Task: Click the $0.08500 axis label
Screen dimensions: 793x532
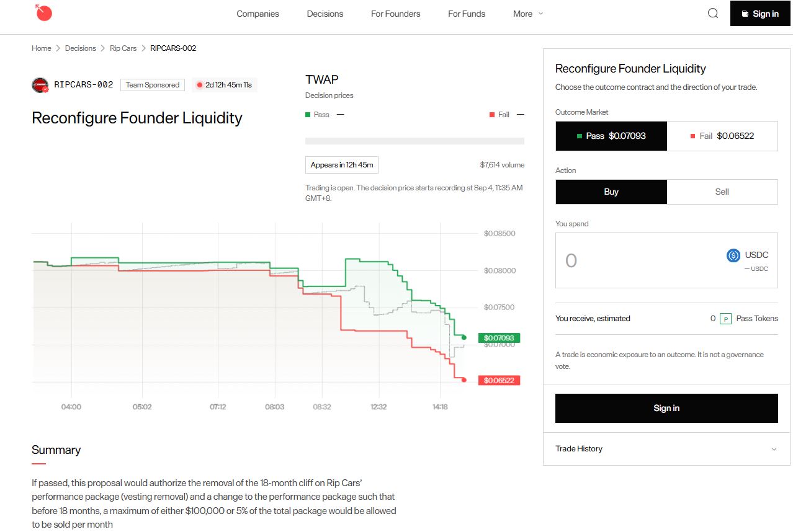Action: point(500,234)
